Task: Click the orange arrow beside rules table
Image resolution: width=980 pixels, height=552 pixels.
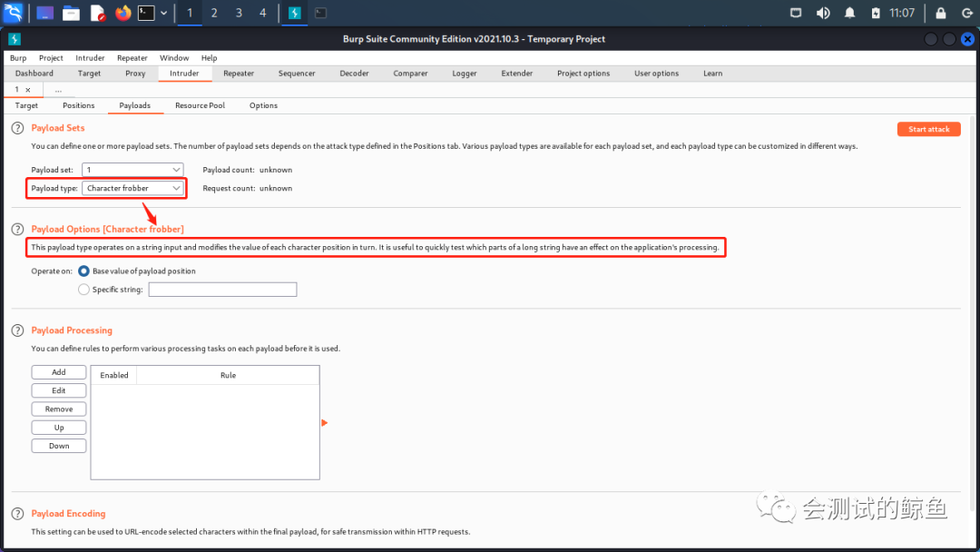Action: [x=324, y=423]
